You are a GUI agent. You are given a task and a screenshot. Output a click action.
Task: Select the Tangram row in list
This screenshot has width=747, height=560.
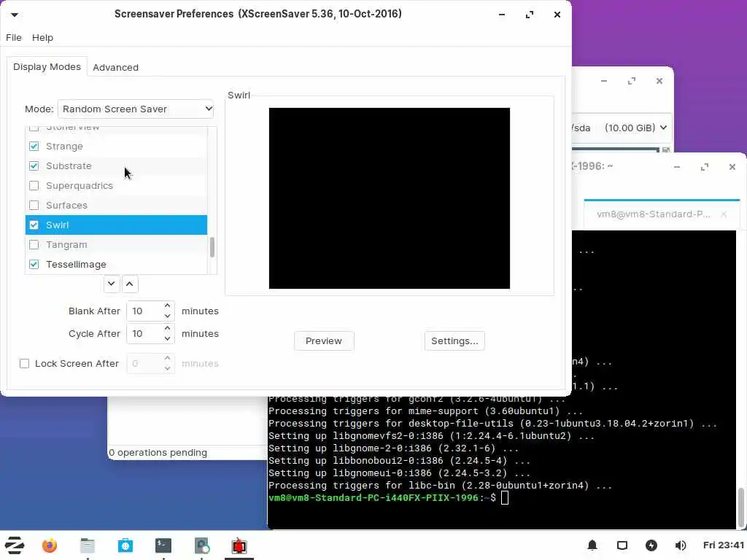[116, 245]
